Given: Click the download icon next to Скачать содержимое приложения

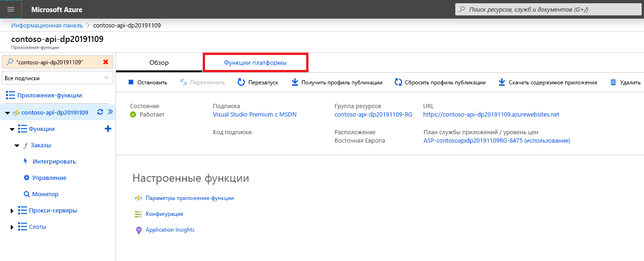Looking at the screenshot, I should [x=502, y=82].
